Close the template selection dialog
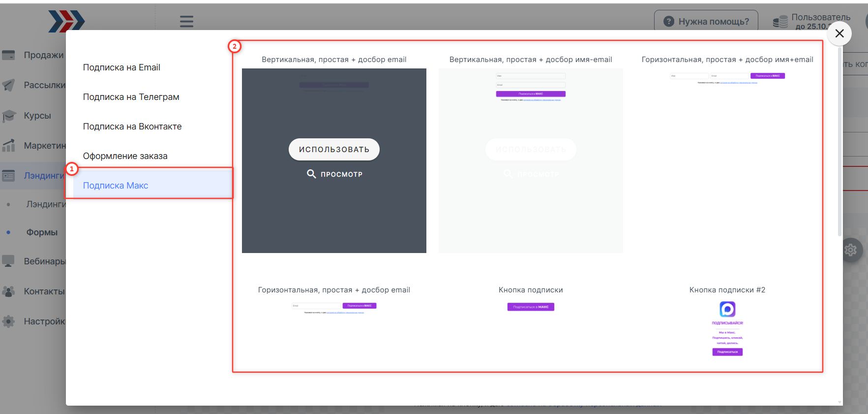The width and height of the screenshot is (868, 414). coord(839,33)
